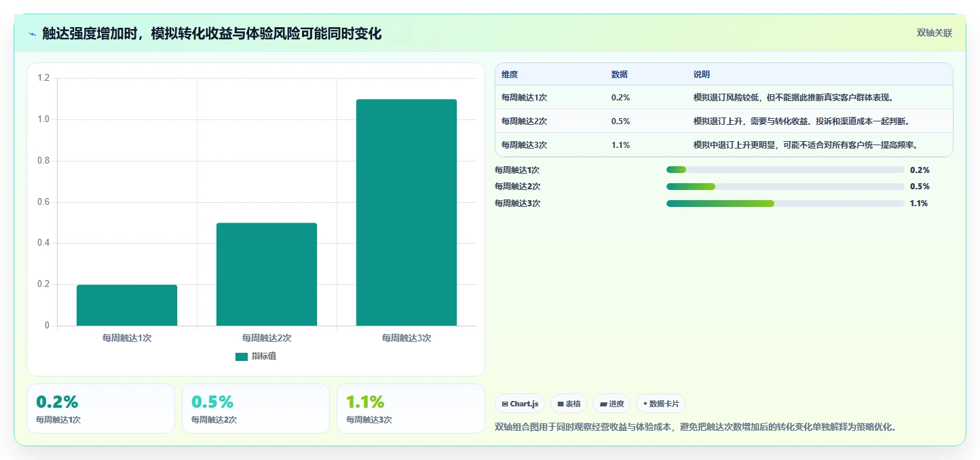The width and height of the screenshot is (980, 460).
Task: Open the 1.1% data card
Action: click(411, 408)
